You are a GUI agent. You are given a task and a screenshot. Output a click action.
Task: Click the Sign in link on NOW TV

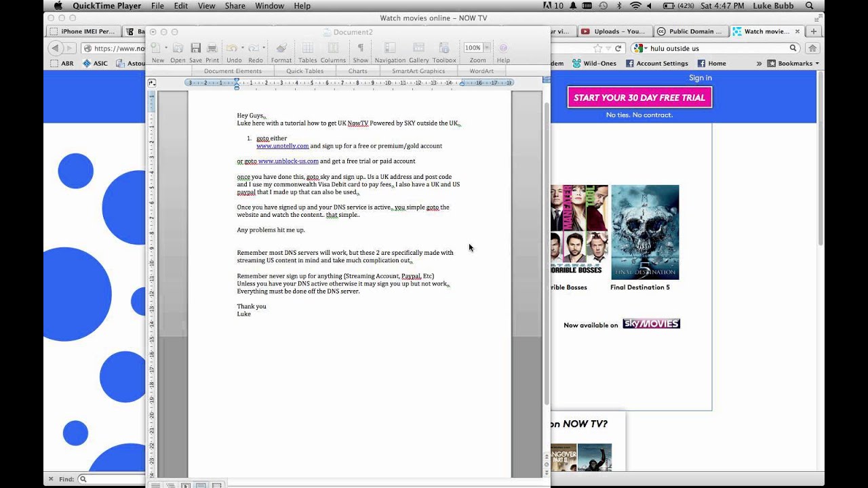pyautogui.click(x=701, y=78)
